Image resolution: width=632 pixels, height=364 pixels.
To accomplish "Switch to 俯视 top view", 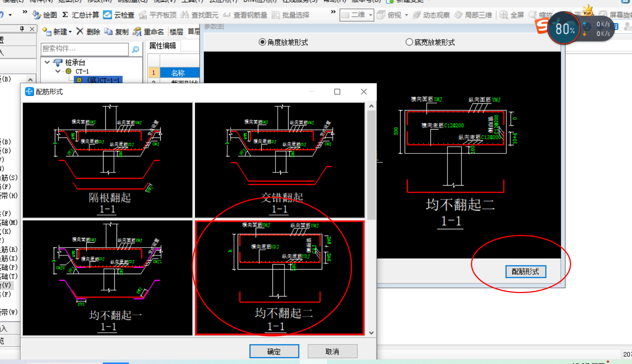I will [389, 15].
